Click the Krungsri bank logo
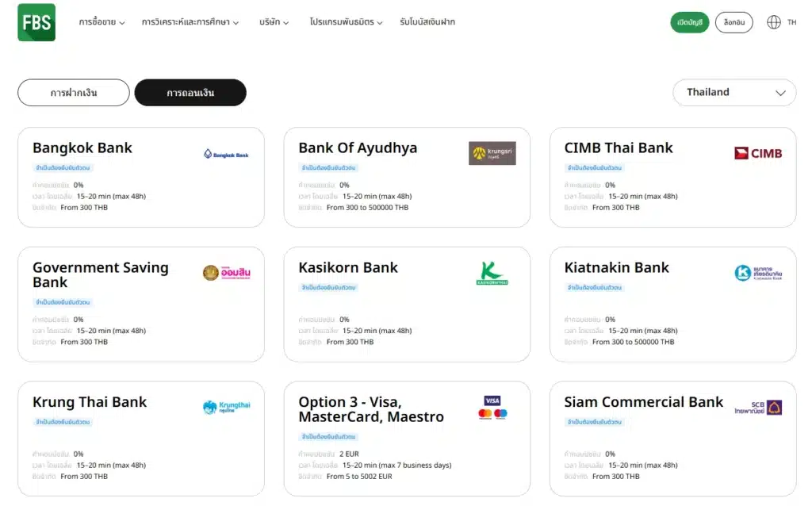 pyautogui.click(x=492, y=153)
